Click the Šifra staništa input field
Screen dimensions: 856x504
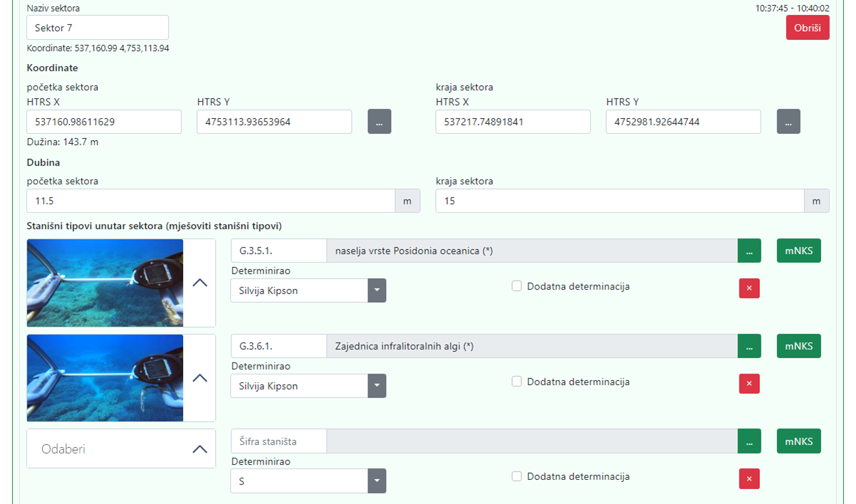click(278, 441)
